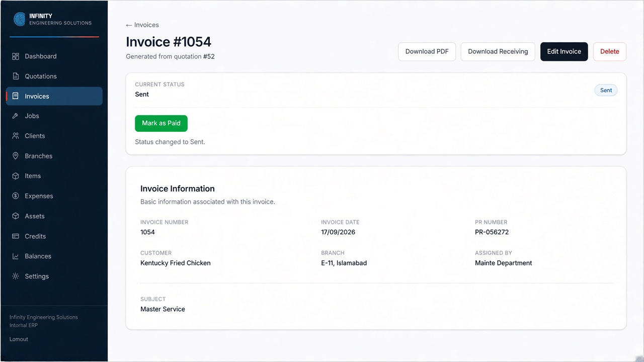Click the 'Status changed to Sent.' message
Screen dimensions: 644x362
point(170,142)
